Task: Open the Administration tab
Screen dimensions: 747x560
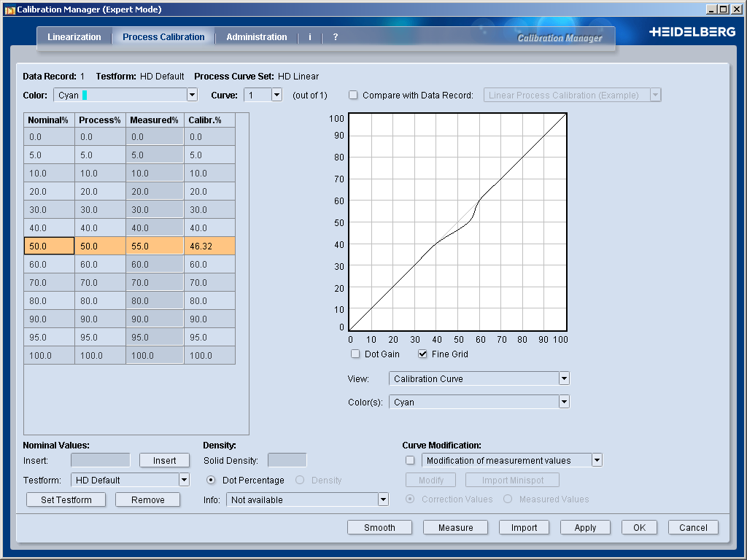Action: coord(256,37)
